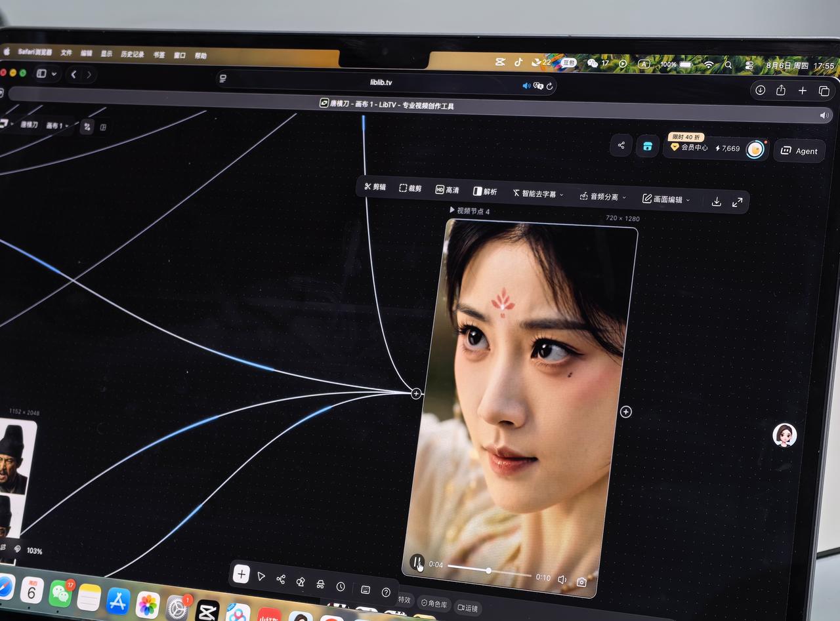Reload the page
Screen dimensions: 840x621
point(549,86)
